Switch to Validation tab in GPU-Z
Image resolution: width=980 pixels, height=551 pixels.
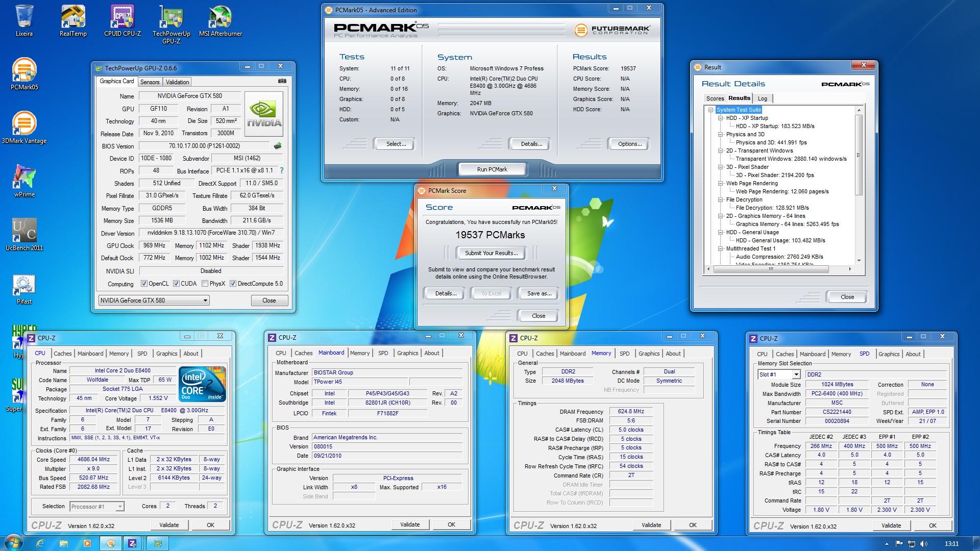tap(177, 82)
